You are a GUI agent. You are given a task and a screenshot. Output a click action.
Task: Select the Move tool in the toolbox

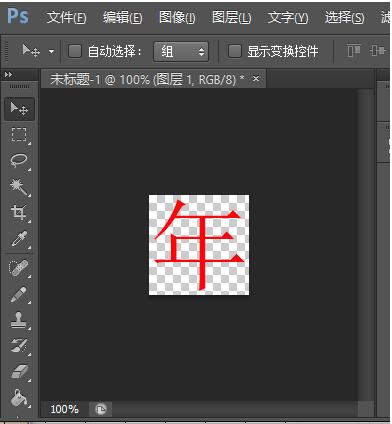(x=19, y=109)
